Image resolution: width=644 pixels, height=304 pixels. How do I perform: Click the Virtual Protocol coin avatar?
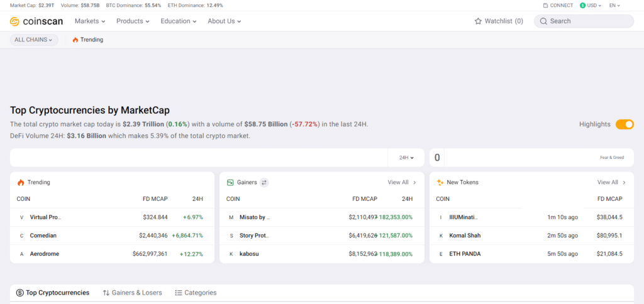(x=22, y=217)
